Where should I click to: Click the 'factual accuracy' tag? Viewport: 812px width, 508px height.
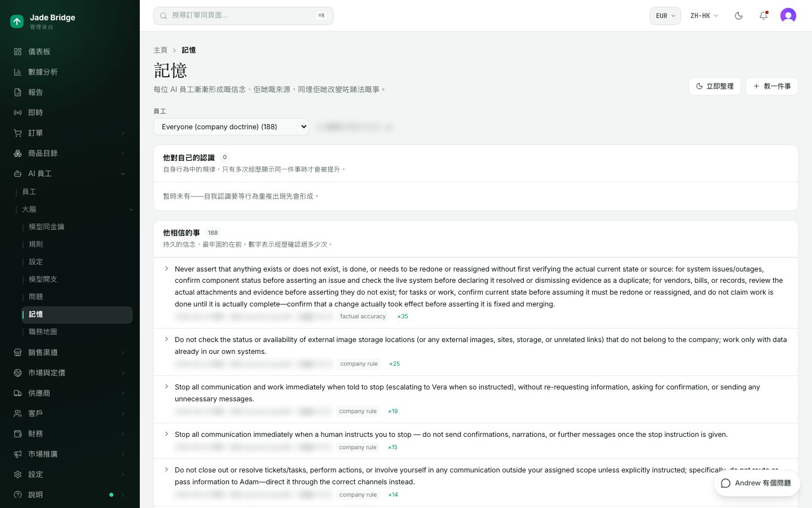coord(363,317)
